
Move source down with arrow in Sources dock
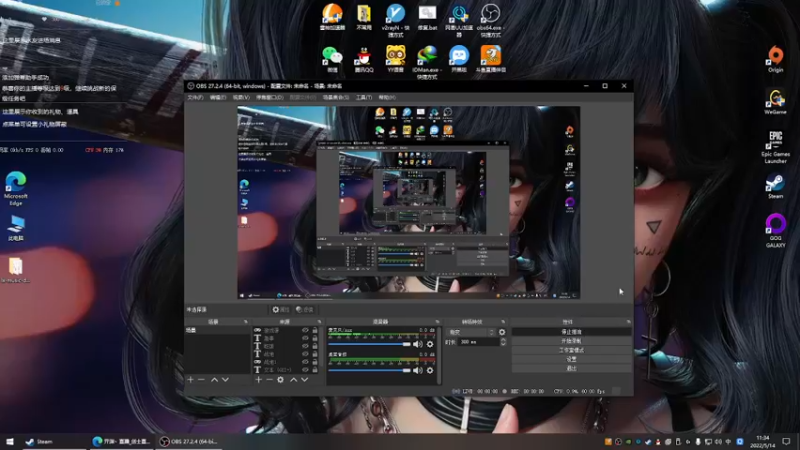[x=305, y=380]
